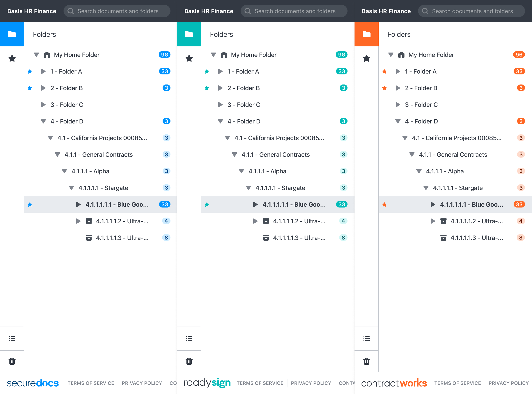Toggle teal favorite star on 1 - Folder A
The height and width of the screenshot is (394, 532).
coord(207,71)
